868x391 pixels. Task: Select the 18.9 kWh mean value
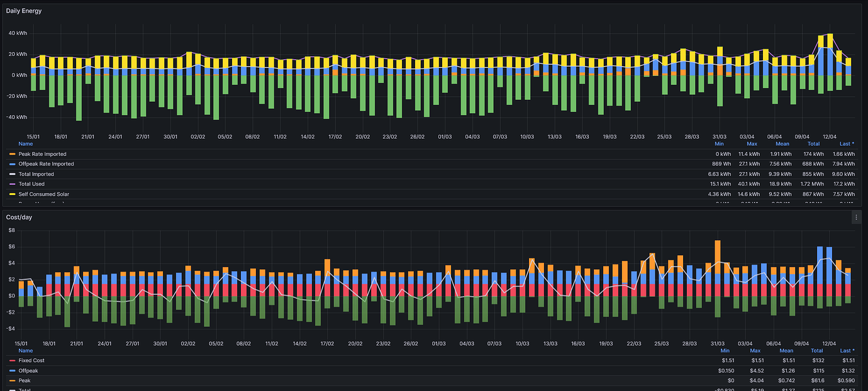pos(782,184)
